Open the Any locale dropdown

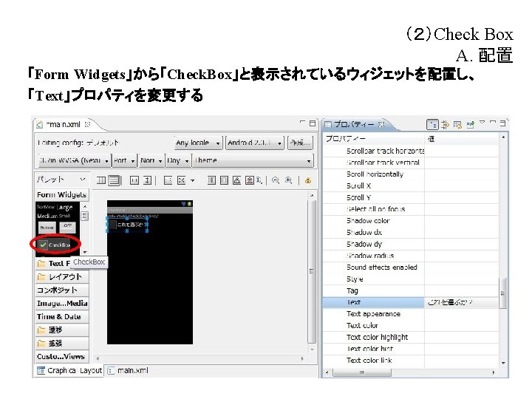[x=199, y=143]
